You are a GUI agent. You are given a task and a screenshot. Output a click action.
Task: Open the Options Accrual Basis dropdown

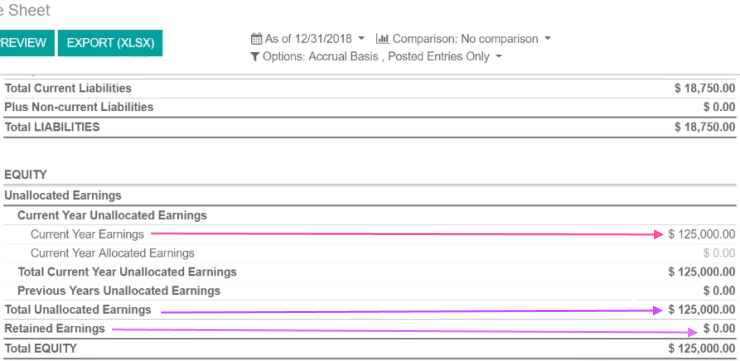(376, 57)
